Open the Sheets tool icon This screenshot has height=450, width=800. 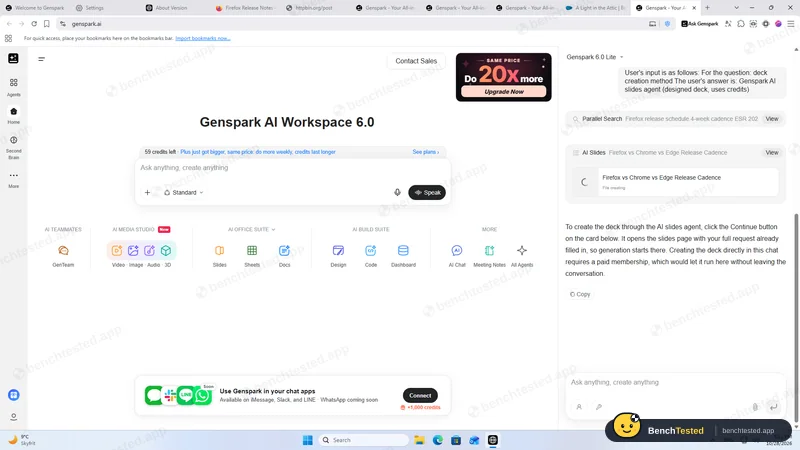252,251
